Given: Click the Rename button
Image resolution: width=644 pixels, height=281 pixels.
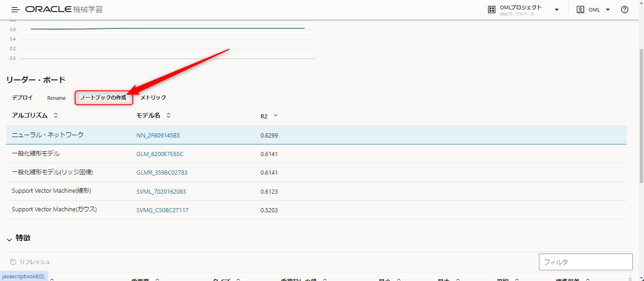Looking at the screenshot, I should (56, 98).
